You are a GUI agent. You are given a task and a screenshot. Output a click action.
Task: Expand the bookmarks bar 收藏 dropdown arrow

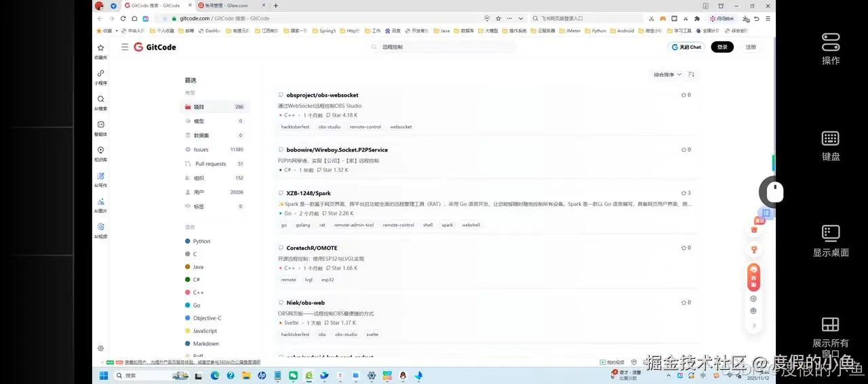117,30
